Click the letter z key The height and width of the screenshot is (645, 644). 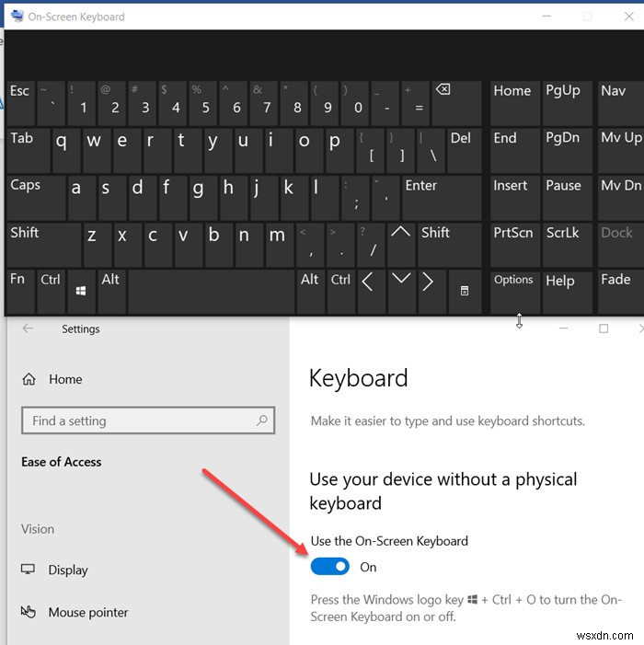coord(97,245)
